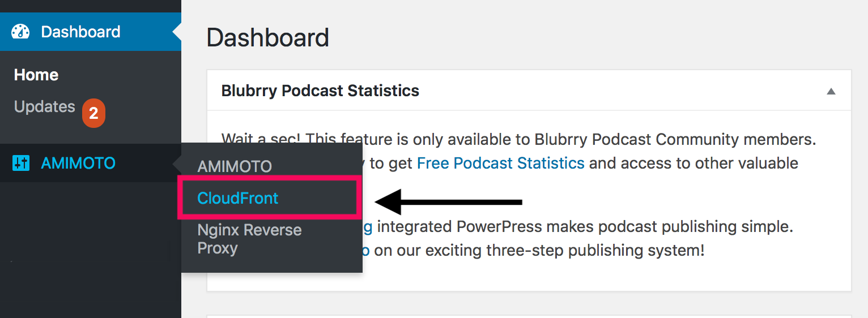Click the black arrow pointing at CloudFront

click(448, 201)
